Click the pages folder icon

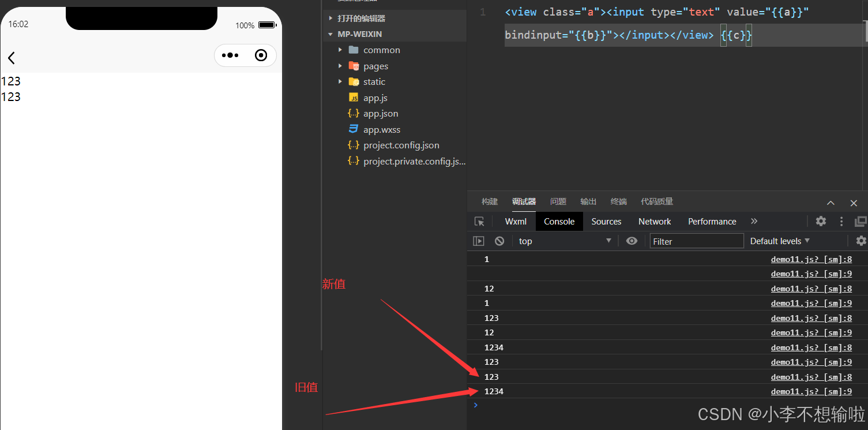[x=354, y=66]
